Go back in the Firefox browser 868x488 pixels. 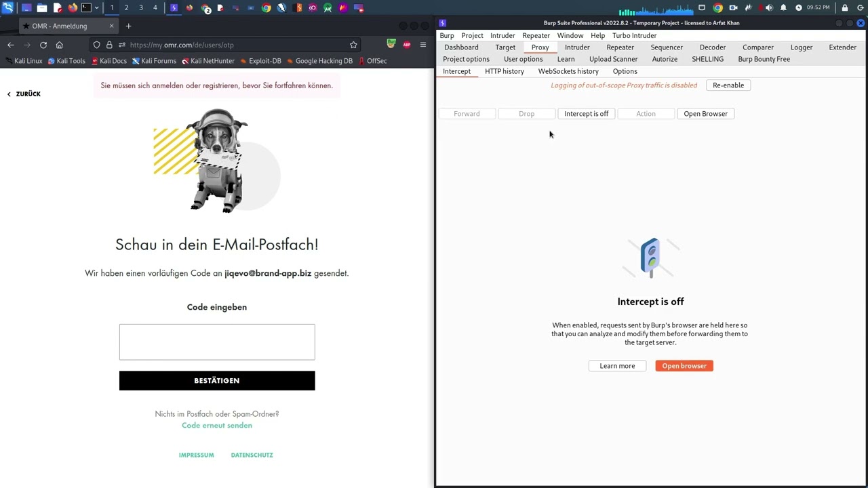(11, 45)
